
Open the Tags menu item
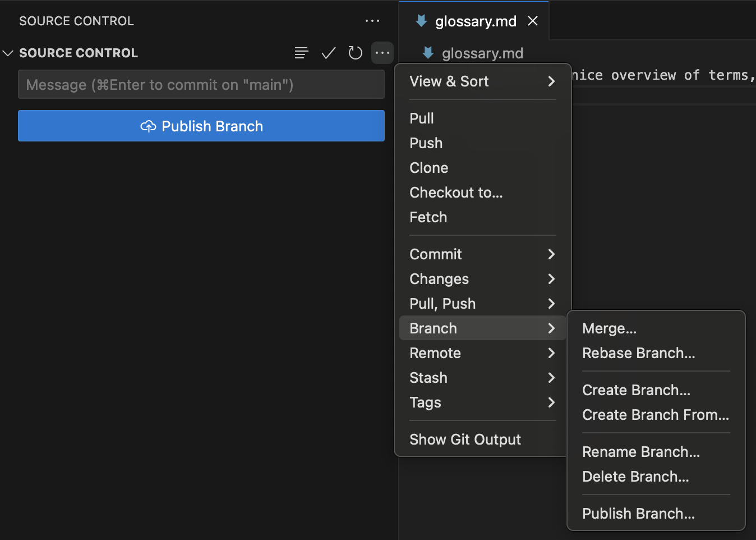click(482, 402)
